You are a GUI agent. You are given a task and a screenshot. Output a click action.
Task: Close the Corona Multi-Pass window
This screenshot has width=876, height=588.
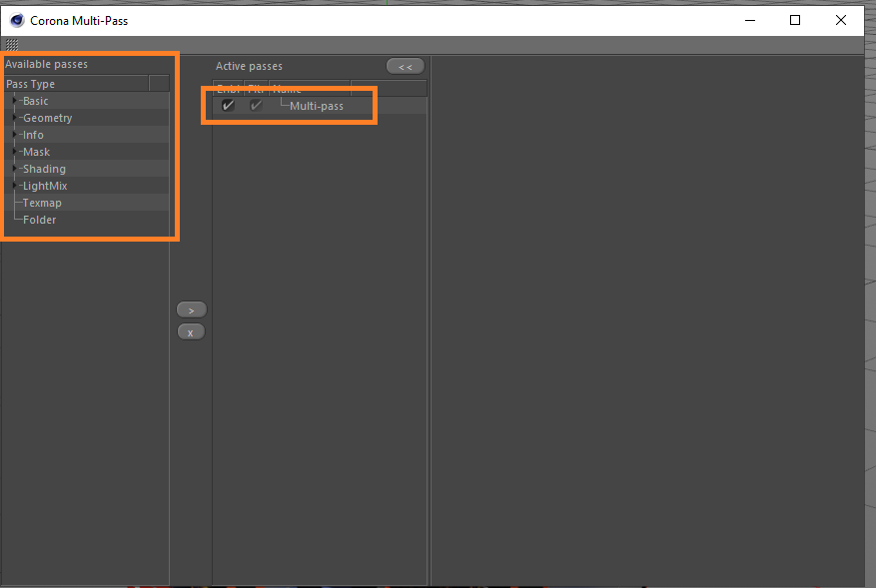(841, 21)
